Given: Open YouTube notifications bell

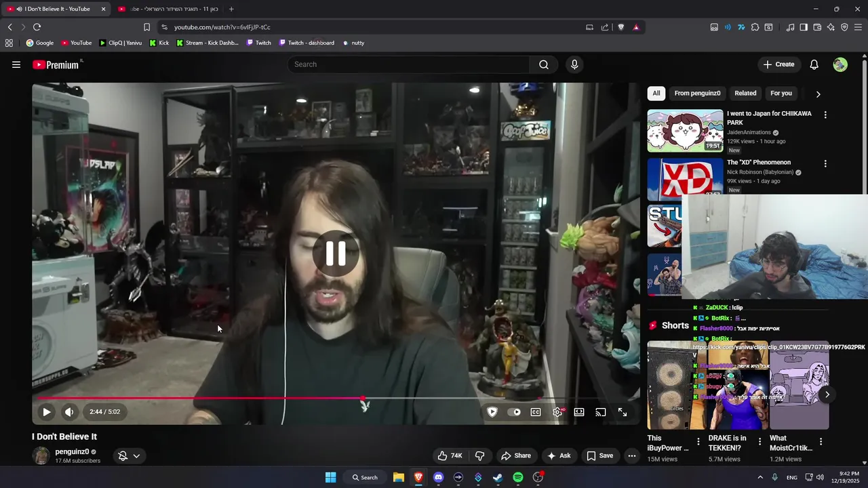Looking at the screenshot, I should click(814, 64).
